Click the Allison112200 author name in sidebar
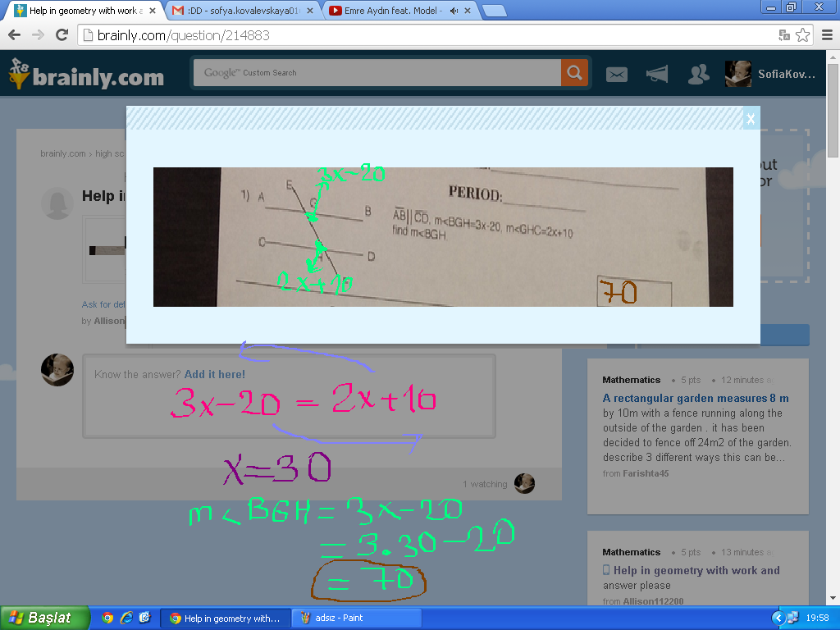The height and width of the screenshot is (630, 840). pyautogui.click(x=653, y=601)
